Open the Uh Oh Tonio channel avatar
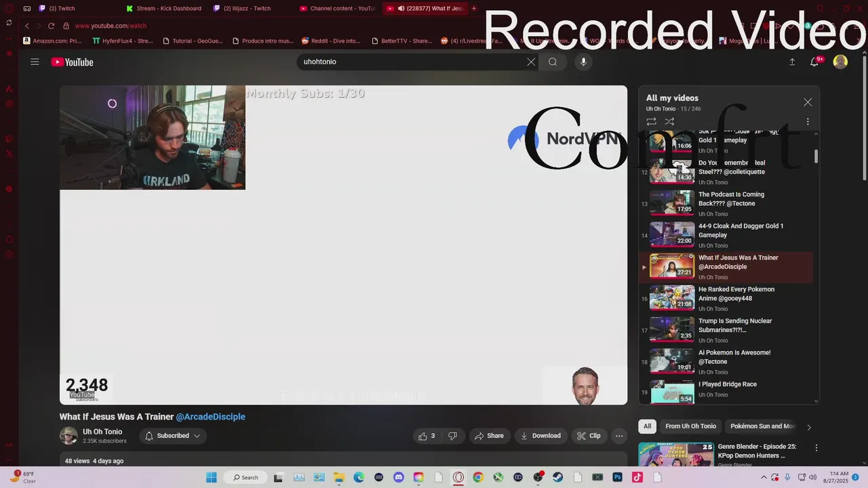This screenshot has height=488, width=868. pos(68,436)
